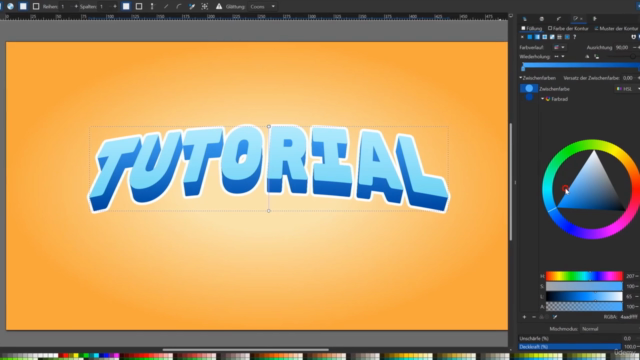640x360 pixels.
Task: Adjust the Deckkraft (%) slider bar
Action: tap(570, 347)
